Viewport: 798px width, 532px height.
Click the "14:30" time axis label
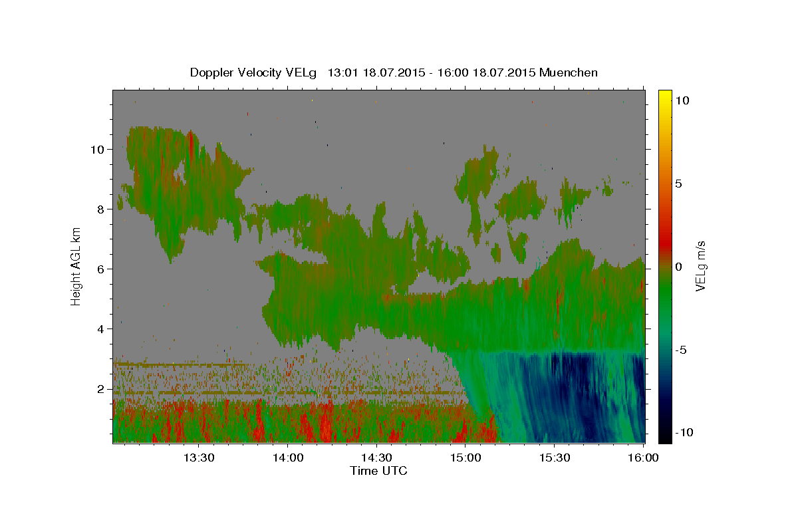[x=376, y=458]
